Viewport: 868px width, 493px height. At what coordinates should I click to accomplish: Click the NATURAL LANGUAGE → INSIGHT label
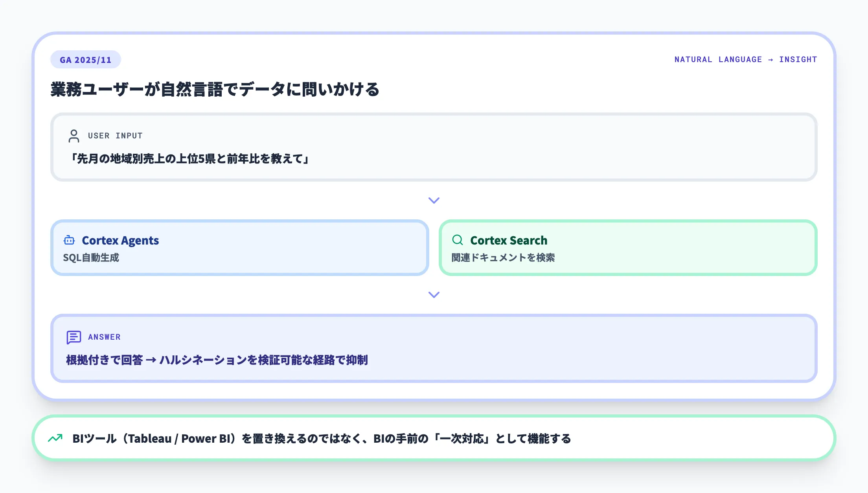click(x=745, y=59)
